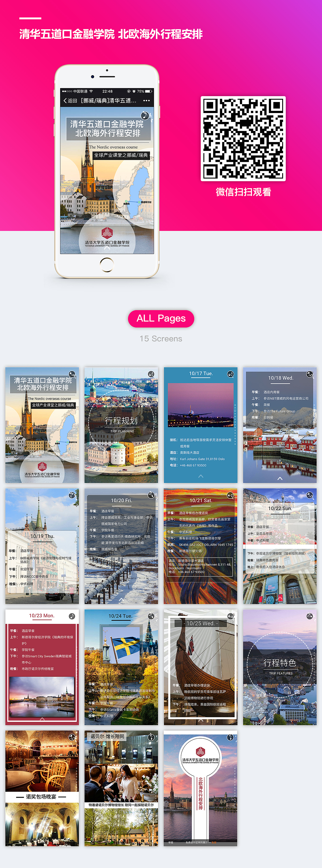
Task: Toggle music icon on 10/19 Thu. screen
Action: click(72, 495)
